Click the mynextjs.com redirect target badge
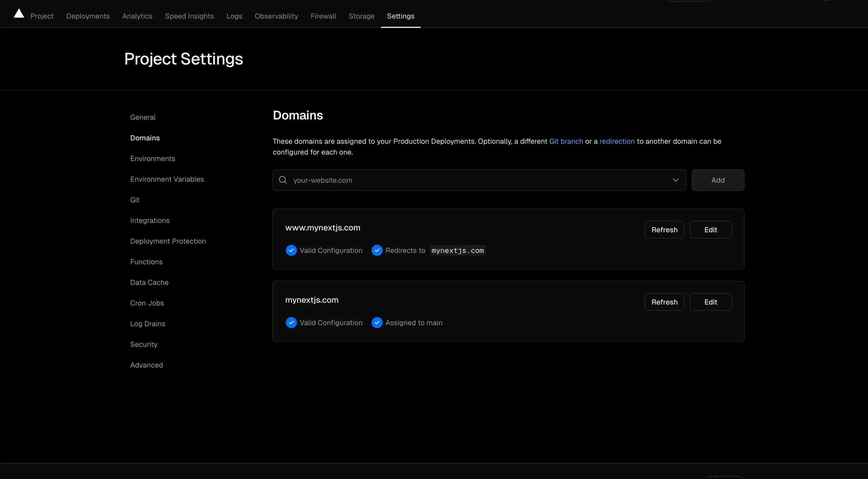868x479 pixels. 457,250
